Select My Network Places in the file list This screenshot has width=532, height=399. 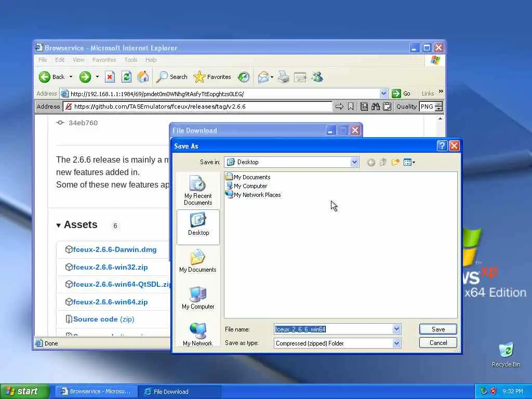253,195
